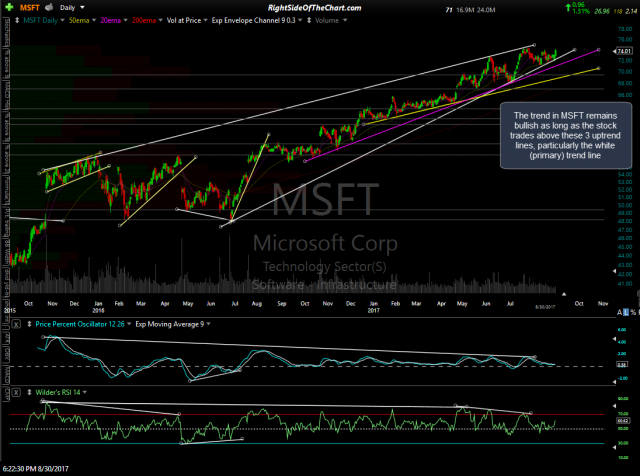Select arithmetic scale A button
Screen dimensions: 640x476
[619, 312]
